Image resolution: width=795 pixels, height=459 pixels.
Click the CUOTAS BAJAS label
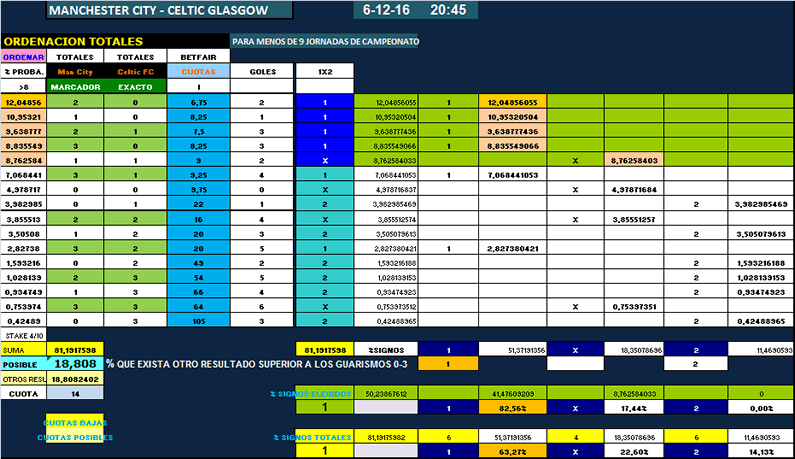tap(75, 422)
